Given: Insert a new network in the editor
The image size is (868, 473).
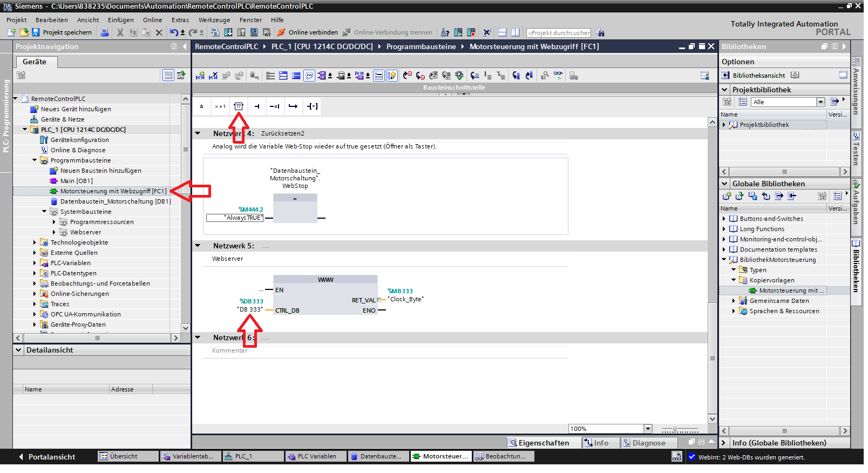Looking at the screenshot, I should pyautogui.click(x=200, y=76).
